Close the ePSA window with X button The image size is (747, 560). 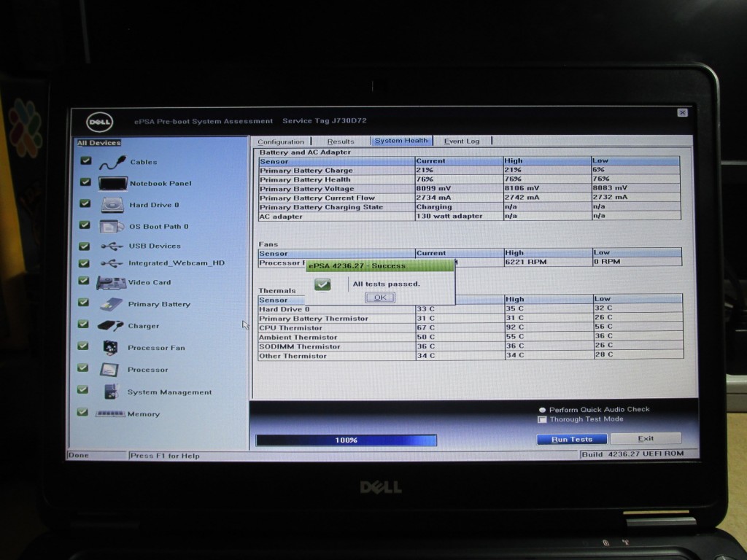(682, 112)
